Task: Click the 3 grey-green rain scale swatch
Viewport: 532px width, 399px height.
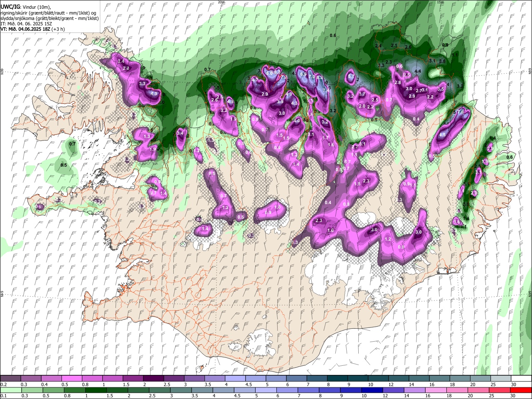Action: 181,390
